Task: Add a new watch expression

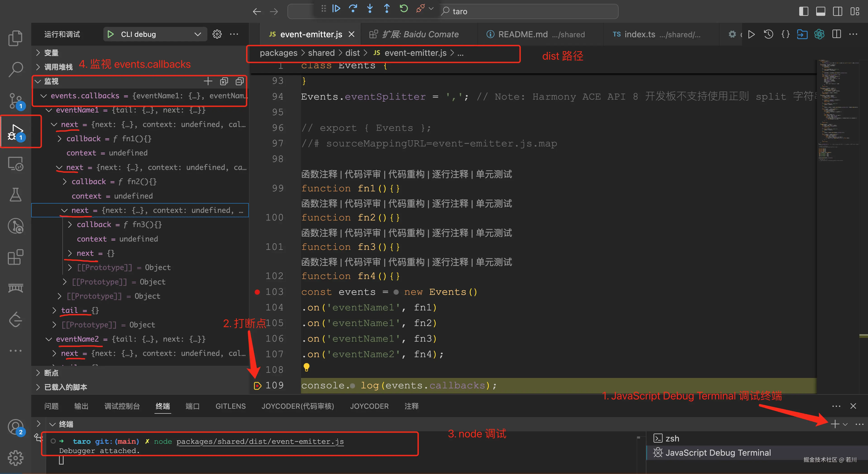Action: point(208,81)
